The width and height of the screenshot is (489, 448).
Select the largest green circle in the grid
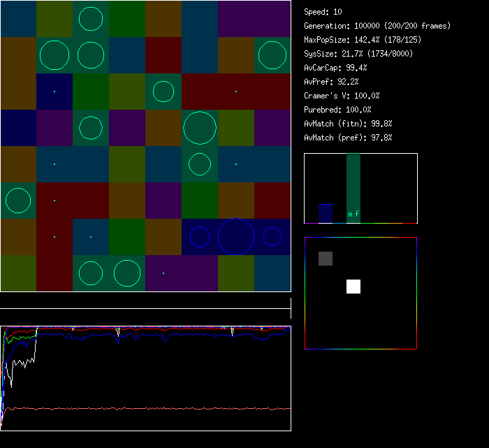[200, 128]
